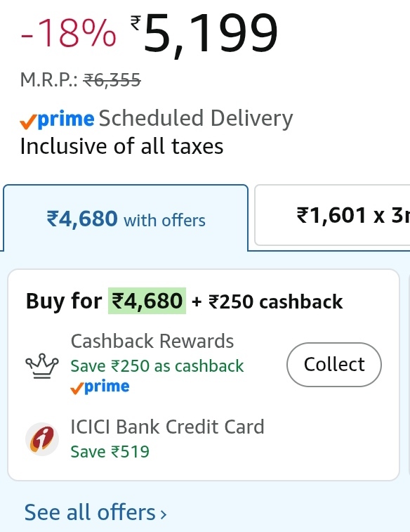410x532 pixels.
Task: Tap Save ₹250 as cashback text
Action: 157,366
